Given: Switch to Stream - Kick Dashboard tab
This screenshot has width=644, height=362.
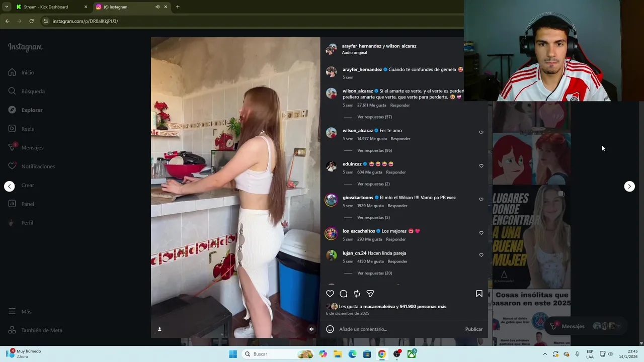Looking at the screenshot, I should (x=51, y=7).
